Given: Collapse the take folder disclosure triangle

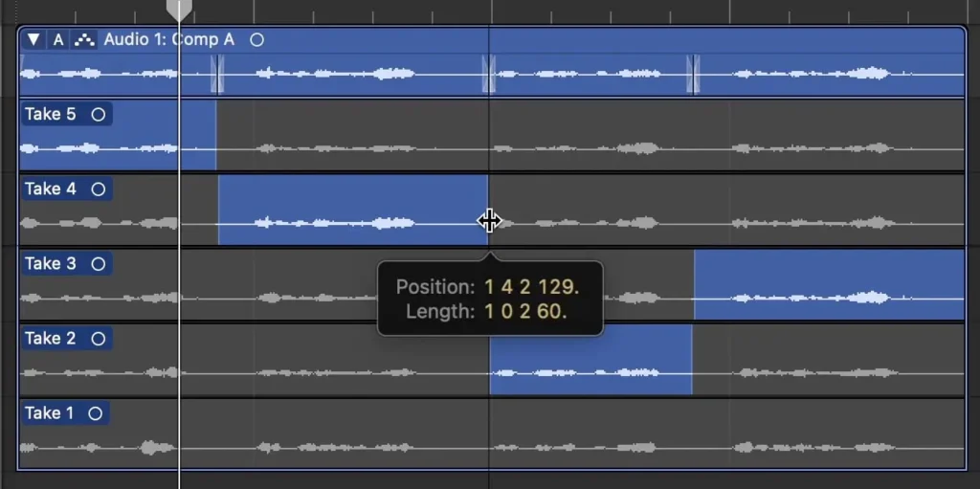Looking at the screenshot, I should (34, 39).
